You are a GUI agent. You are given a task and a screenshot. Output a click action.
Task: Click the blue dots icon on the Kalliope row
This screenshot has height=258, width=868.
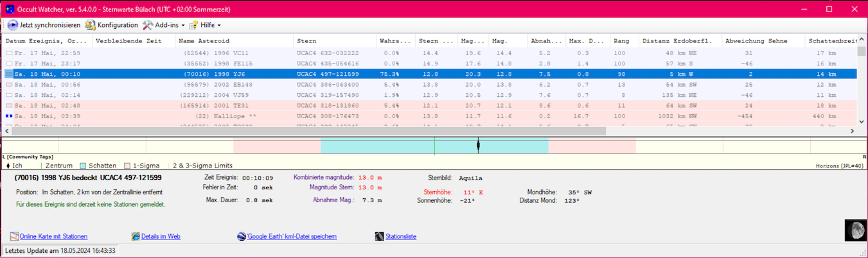(9, 116)
